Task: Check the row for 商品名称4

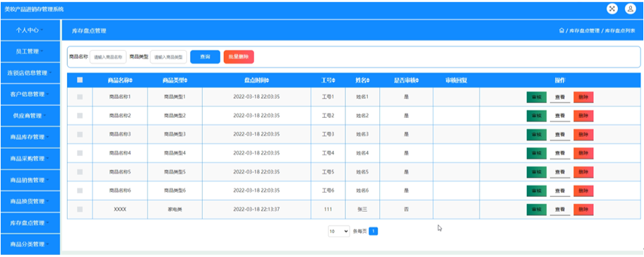Action: [80, 153]
